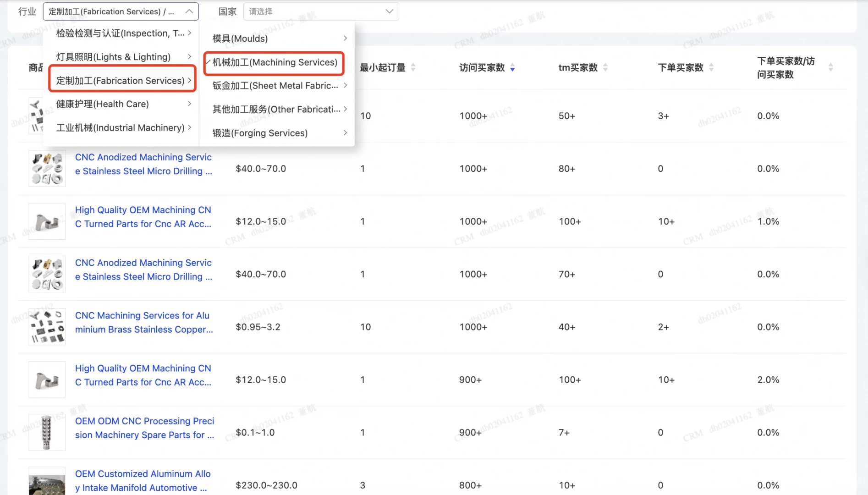This screenshot has width=868, height=495.
Task: Click chevron beside 工业机械(Industrial Machinery)
Action: tap(189, 127)
